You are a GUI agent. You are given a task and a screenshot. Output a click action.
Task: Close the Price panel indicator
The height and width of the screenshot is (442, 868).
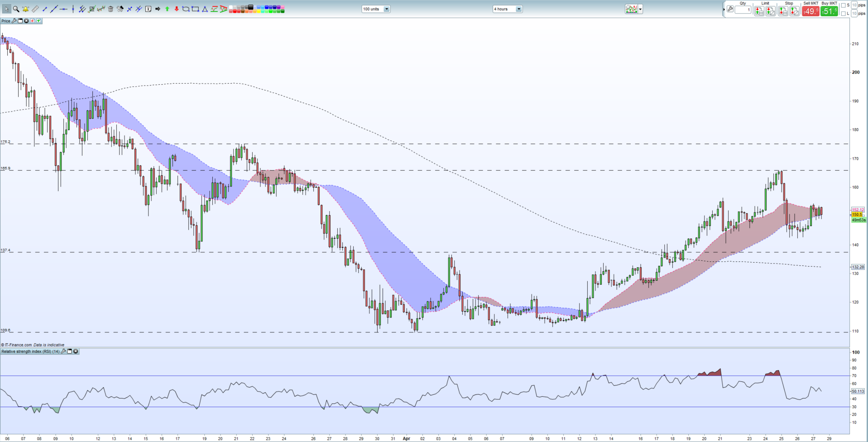click(26, 21)
